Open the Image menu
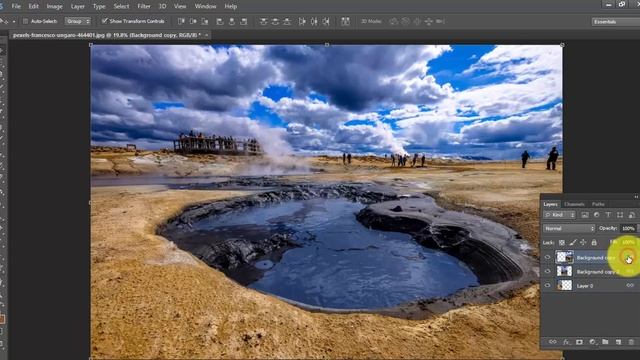The width and height of the screenshot is (640, 360). (x=54, y=7)
